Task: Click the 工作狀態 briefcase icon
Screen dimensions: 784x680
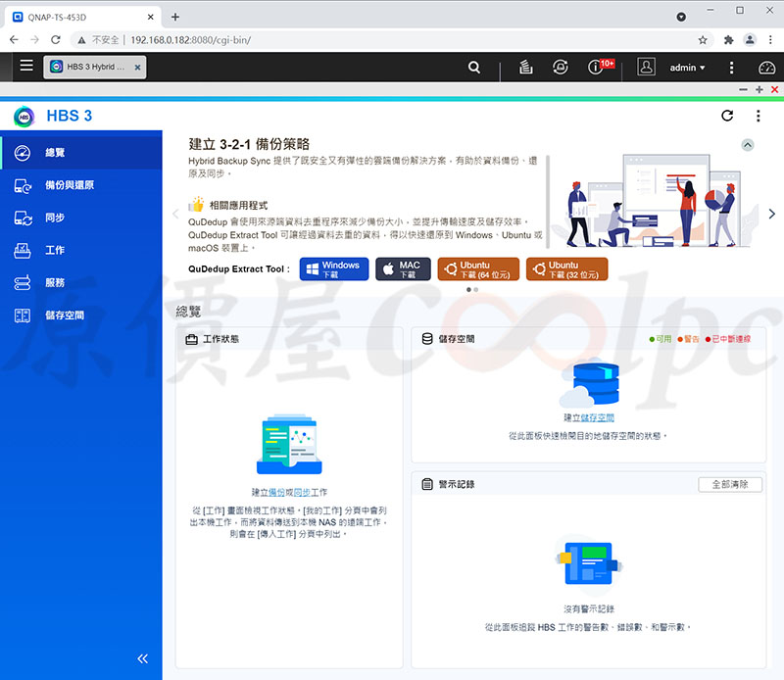Action: tap(191, 339)
